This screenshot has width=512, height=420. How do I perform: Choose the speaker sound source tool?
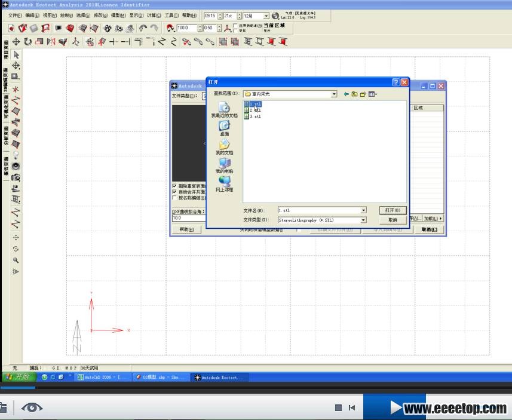(x=16, y=166)
